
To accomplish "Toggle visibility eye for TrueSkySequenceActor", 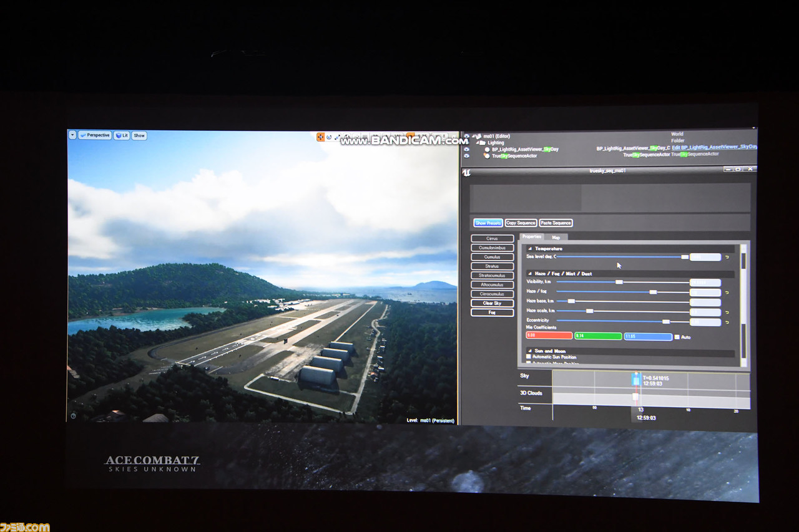I will coord(466,155).
